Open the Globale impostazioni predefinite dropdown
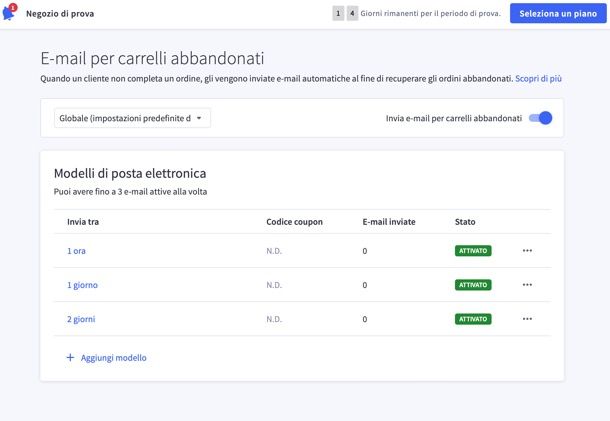Screen dimensions: 610x421 [x=132, y=118]
